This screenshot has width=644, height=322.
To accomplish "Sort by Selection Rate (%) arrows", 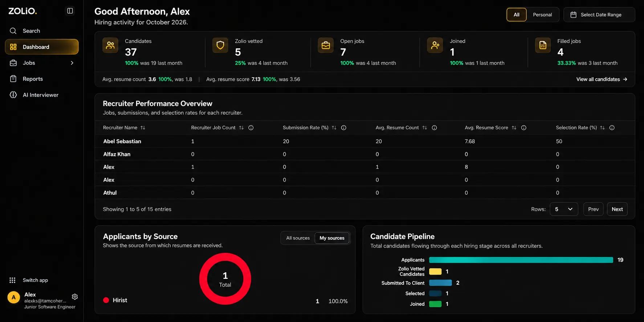I will click(602, 128).
